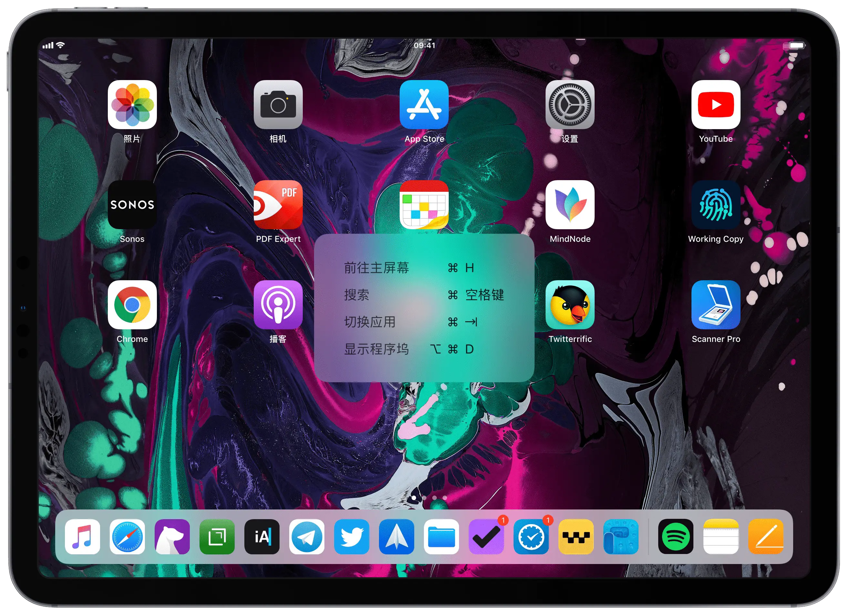Open the Twitter app in dock
The height and width of the screenshot is (616, 849).
pos(352,537)
